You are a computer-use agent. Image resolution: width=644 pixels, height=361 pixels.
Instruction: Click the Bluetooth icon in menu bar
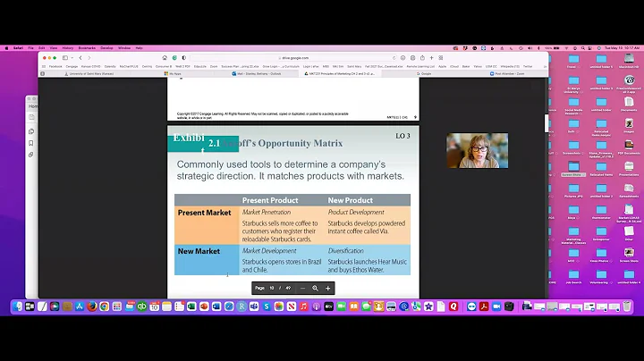[538, 48]
